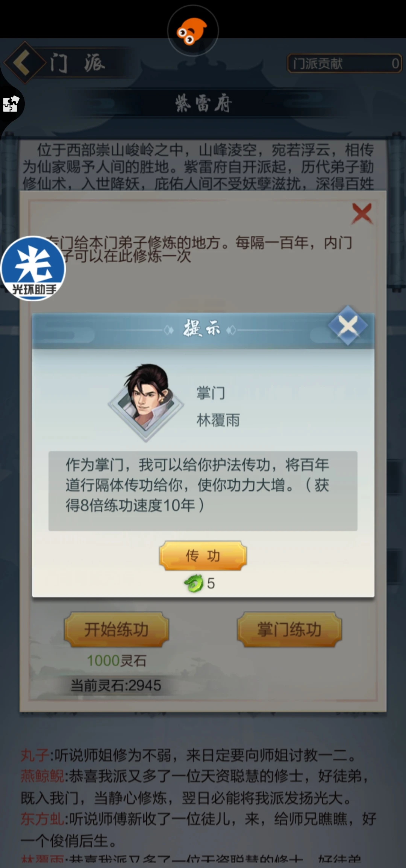Open the 光环助手 floating assistant bubble
Viewport: 406px width, 868px height.
click(x=33, y=268)
